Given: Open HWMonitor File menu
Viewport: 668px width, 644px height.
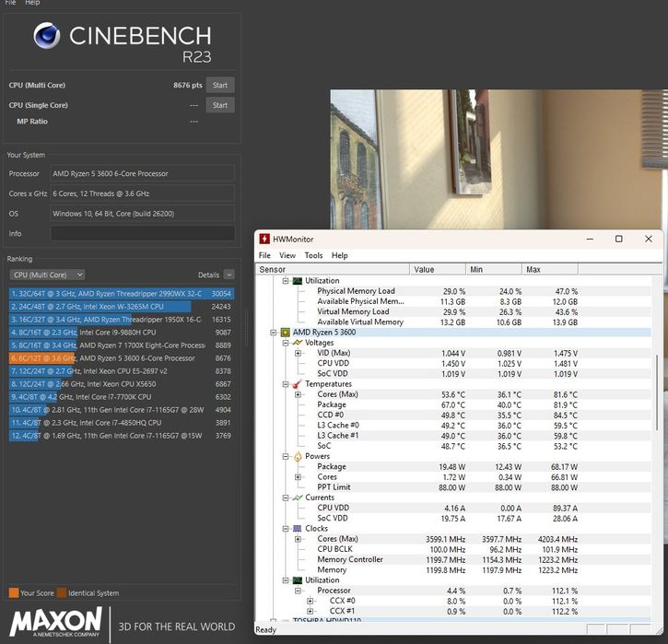Looking at the screenshot, I should point(264,255).
